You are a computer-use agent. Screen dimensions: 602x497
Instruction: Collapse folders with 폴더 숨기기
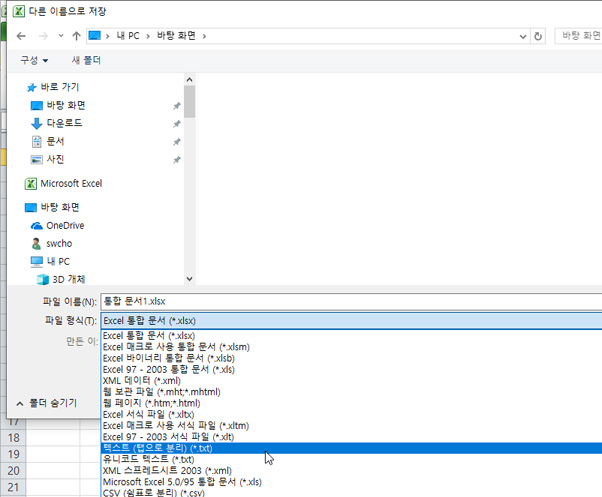click(x=47, y=403)
